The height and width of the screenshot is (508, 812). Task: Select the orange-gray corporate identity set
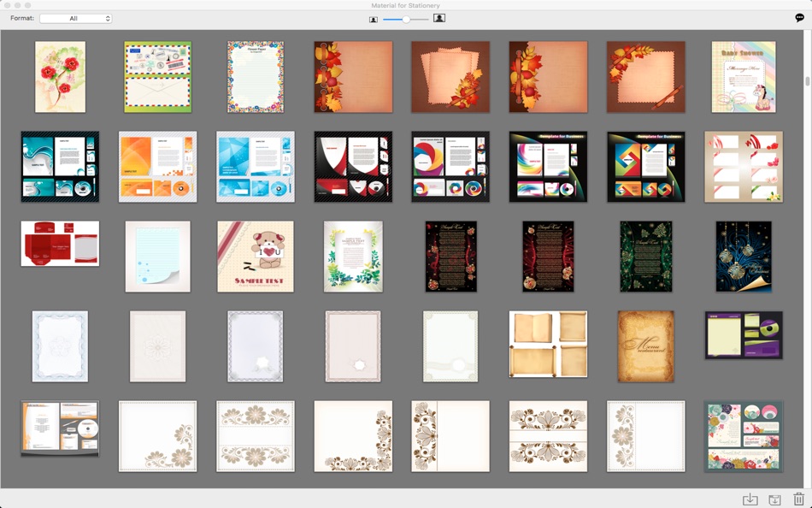click(x=60, y=428)
